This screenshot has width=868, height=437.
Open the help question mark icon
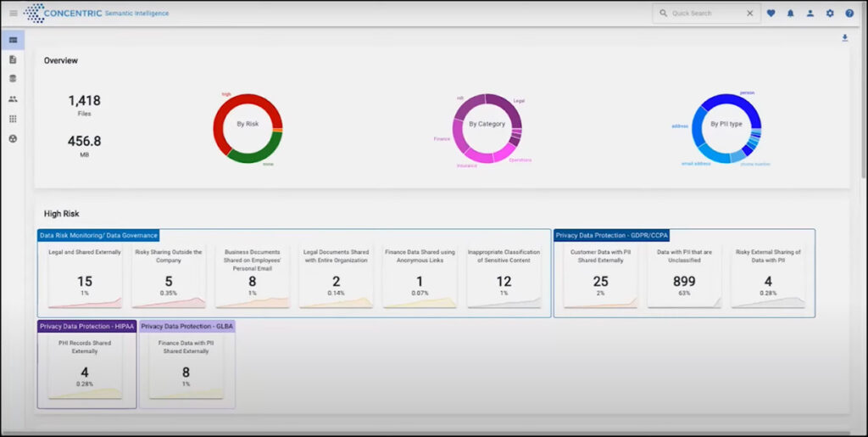[x=849, y=14]
